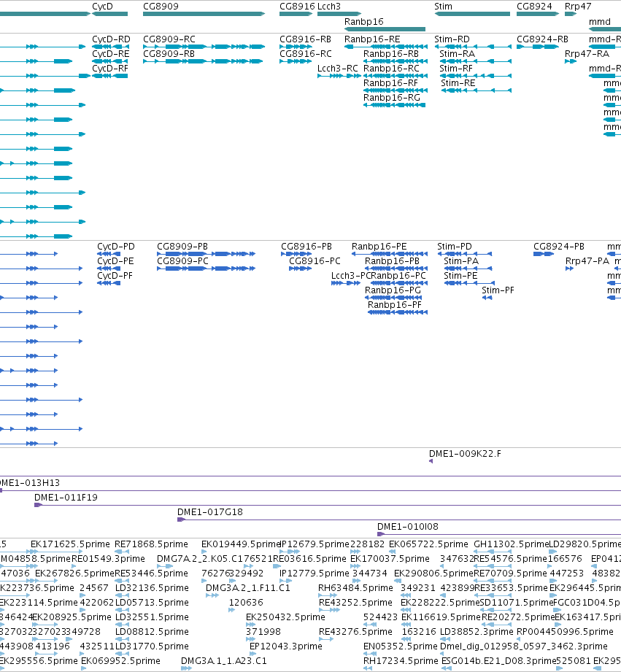Image resolution: width=621 pixels, height=672 pixels.
Task: Click the CycD-PE protein feature
Action: point(109,269)
